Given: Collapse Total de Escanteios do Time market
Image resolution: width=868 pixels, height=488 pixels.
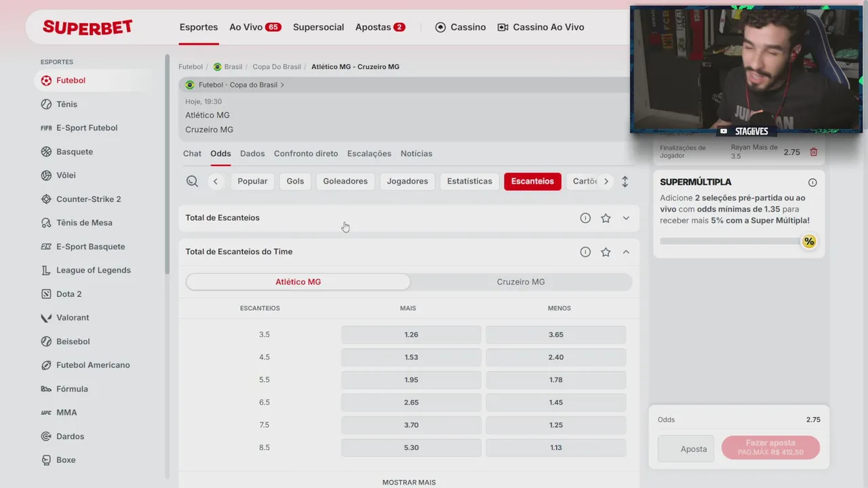Looking at the screenshot, I should [626, 252].
